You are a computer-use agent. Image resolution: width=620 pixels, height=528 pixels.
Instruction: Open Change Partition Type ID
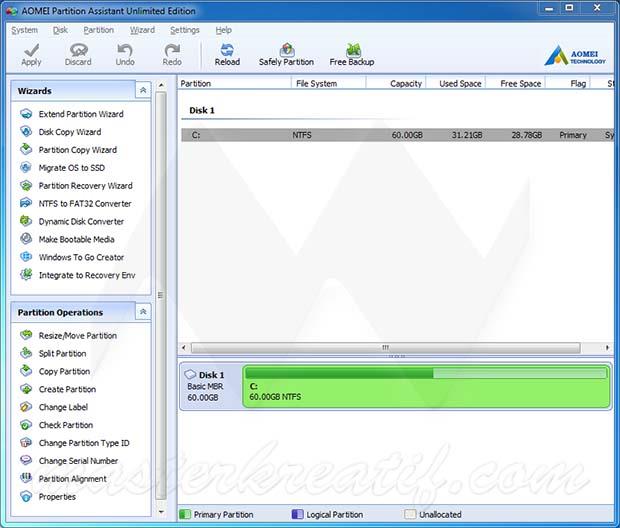[84, 443]
